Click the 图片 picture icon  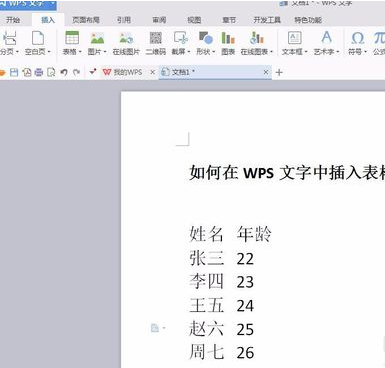click(x=97, y=38)
